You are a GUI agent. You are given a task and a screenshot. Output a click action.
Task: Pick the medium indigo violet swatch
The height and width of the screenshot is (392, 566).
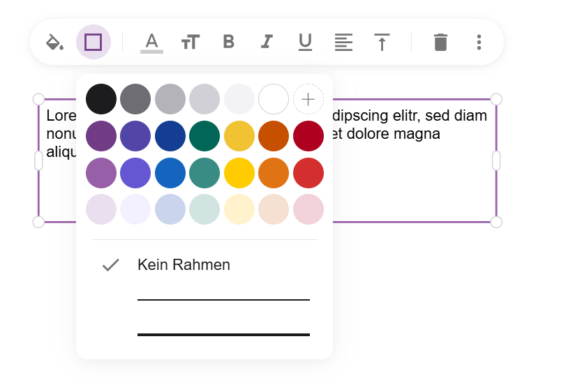pos(135,173)
